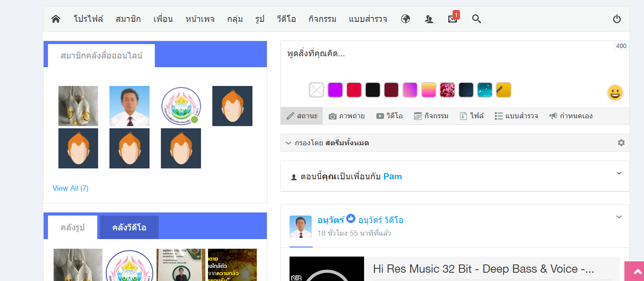Click the like thumbs-up badge near อนุวัตร์

click(x=351, y=219)
